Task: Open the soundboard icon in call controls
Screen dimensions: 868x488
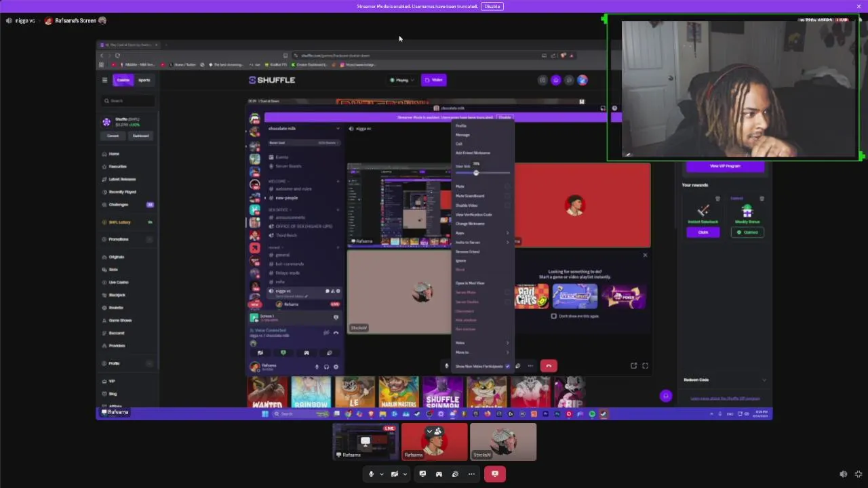Action: point(455,474)
